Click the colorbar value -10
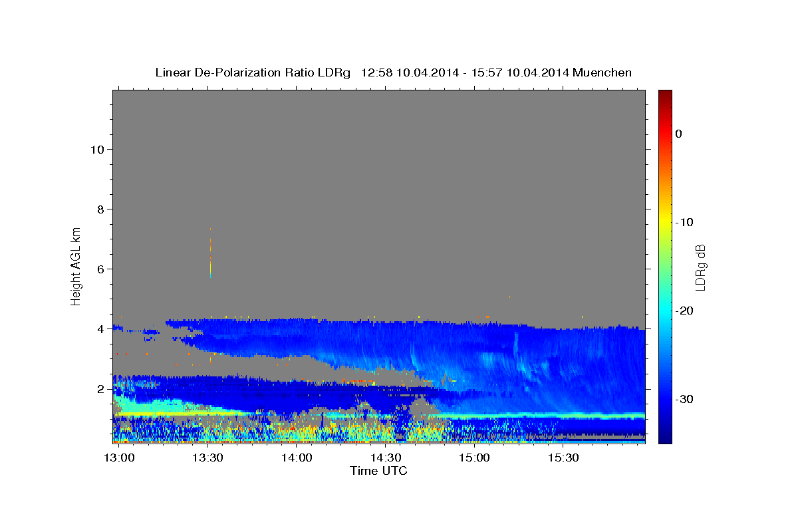The height and width of the screenshot is (532, 798). click(685, 222)
